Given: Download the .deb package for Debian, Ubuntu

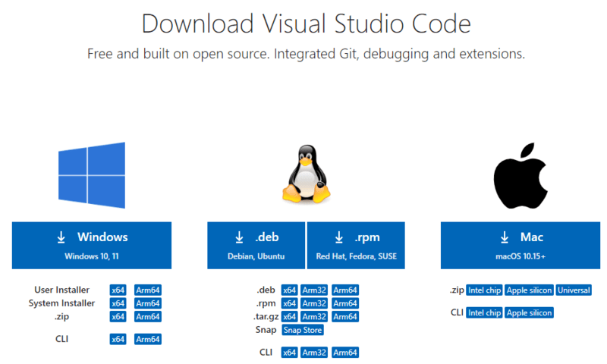Looking at the screenshot, I should 256,245.
